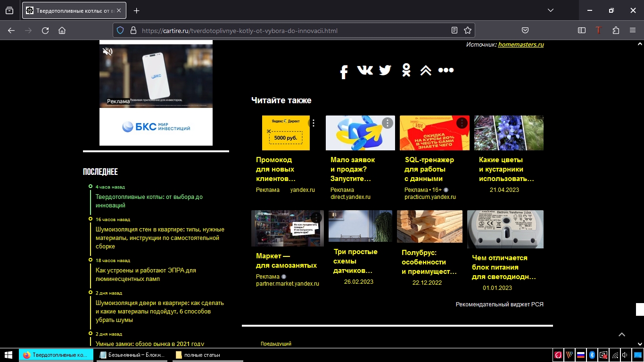The image size is (644, 362).
Task: Click the Twitter bird share icon
Action: [x=385, y=70]
